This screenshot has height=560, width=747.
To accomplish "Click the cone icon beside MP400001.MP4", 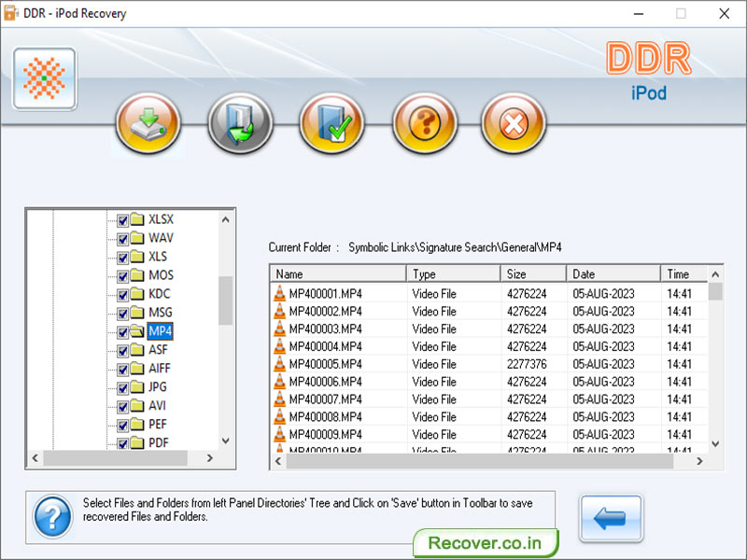I will 281,292.
